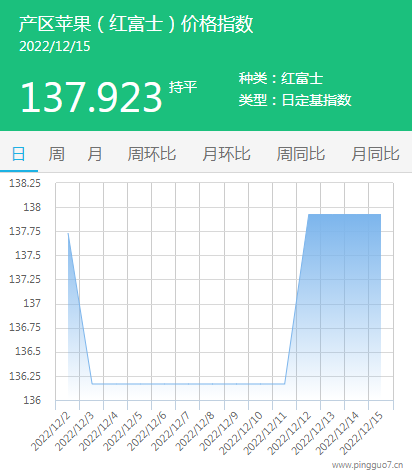Open the 月同比 tab
The image size is (412, 475).
point(375,154)
